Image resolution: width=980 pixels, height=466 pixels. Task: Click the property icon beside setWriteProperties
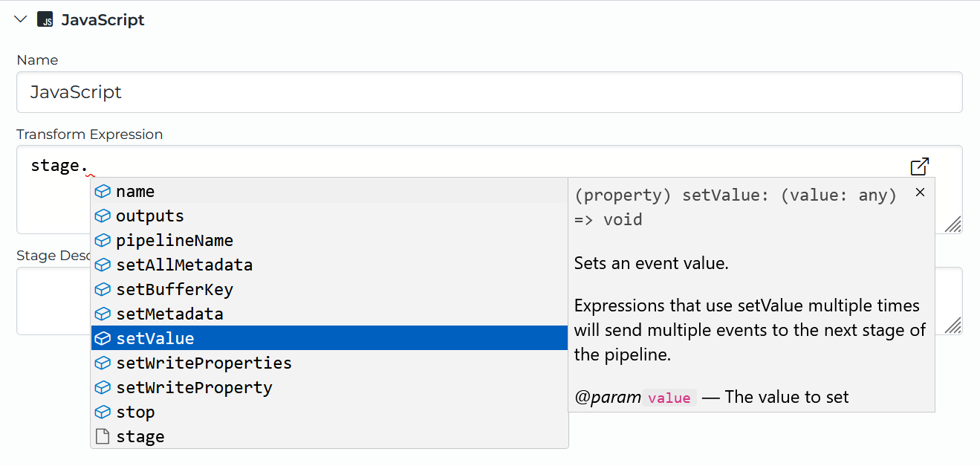click(103, 363)
